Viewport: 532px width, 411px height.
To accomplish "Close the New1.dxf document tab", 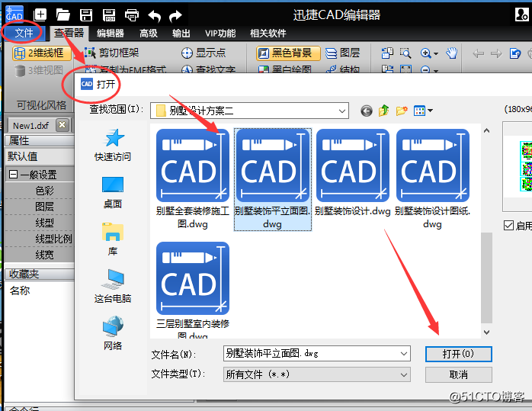I will pyautogui.click(x=62, y=125).
